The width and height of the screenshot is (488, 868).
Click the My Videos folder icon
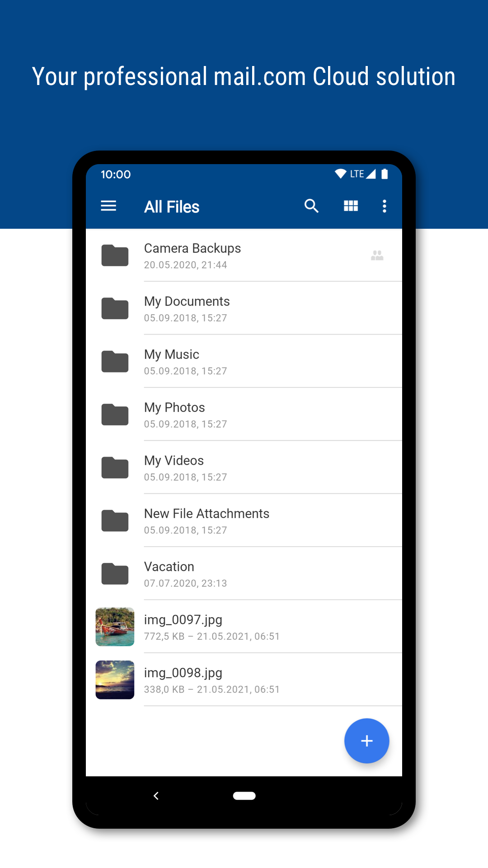tap(115, 467)
